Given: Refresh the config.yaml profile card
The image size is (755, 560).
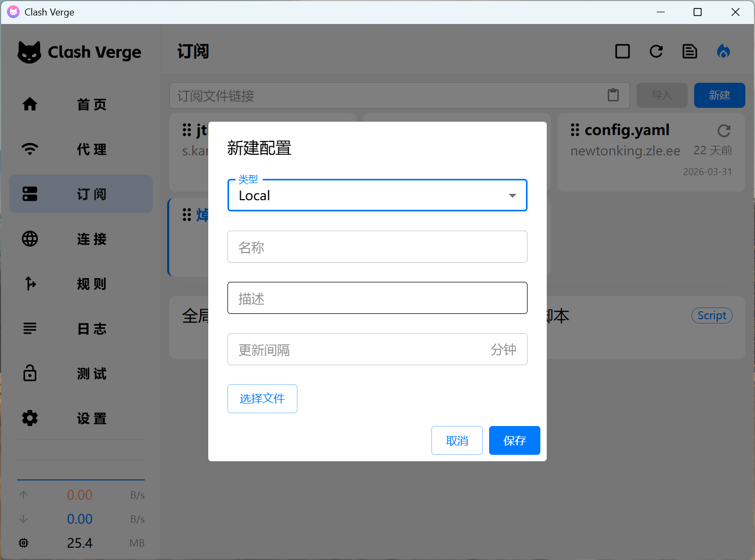Looking at the screenshot, I should (724, 131).
